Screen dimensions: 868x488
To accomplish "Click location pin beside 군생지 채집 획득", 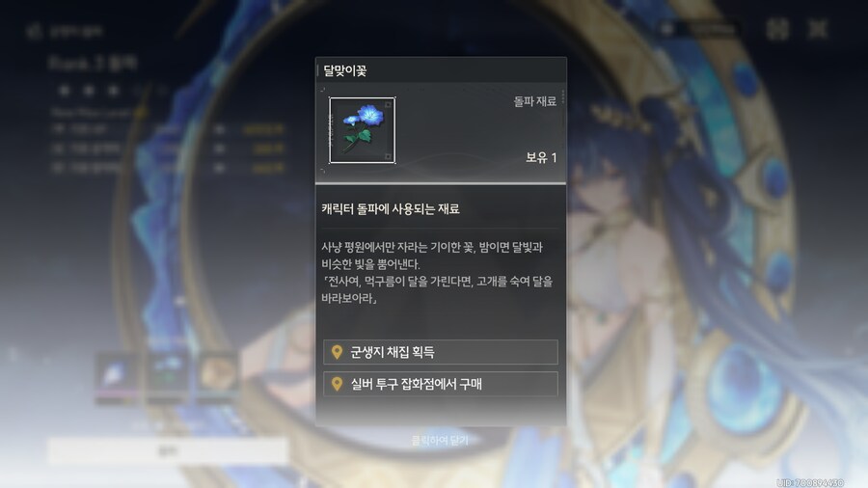I will (337, 352).
